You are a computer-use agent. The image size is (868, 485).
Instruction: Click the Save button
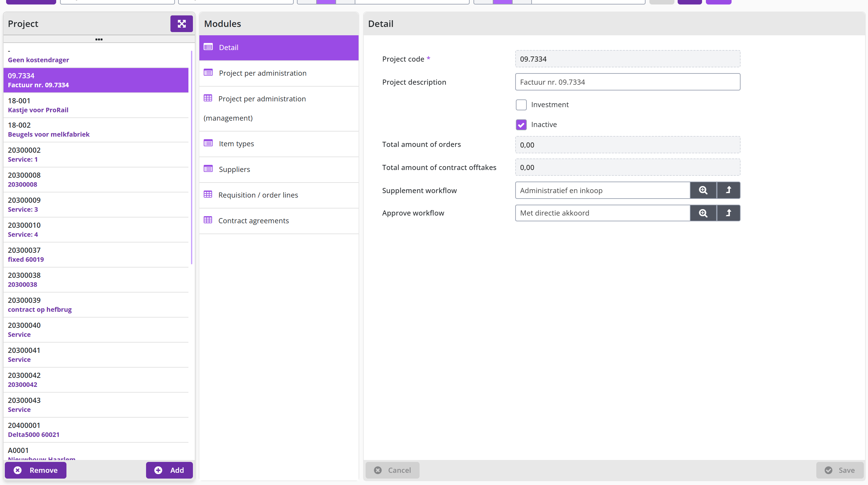coord(840,470)
